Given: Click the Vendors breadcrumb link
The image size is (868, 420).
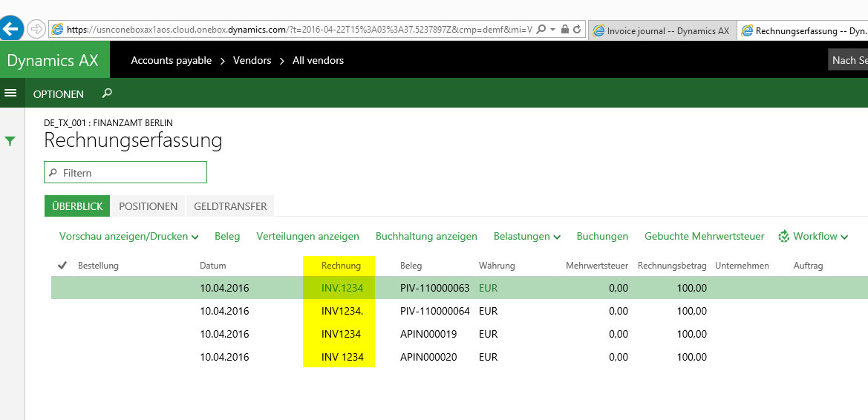Looking at the screenshot, I should point(252,60).
